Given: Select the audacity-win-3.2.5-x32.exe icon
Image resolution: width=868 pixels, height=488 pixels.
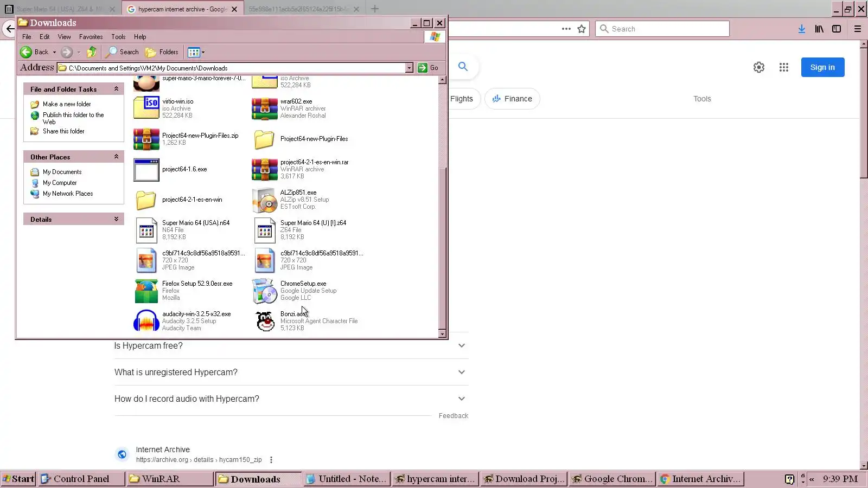Looking at the screenshot, I should (x=146, y=321).
